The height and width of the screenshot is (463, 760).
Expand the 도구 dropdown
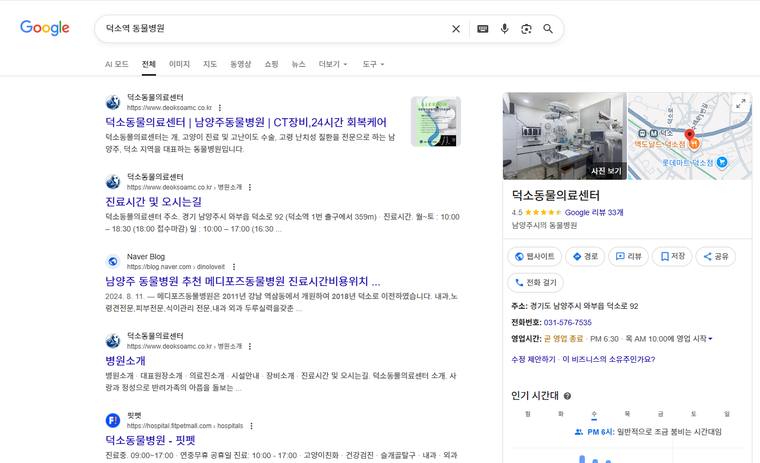pyautogui.click(x=373, y=64)
